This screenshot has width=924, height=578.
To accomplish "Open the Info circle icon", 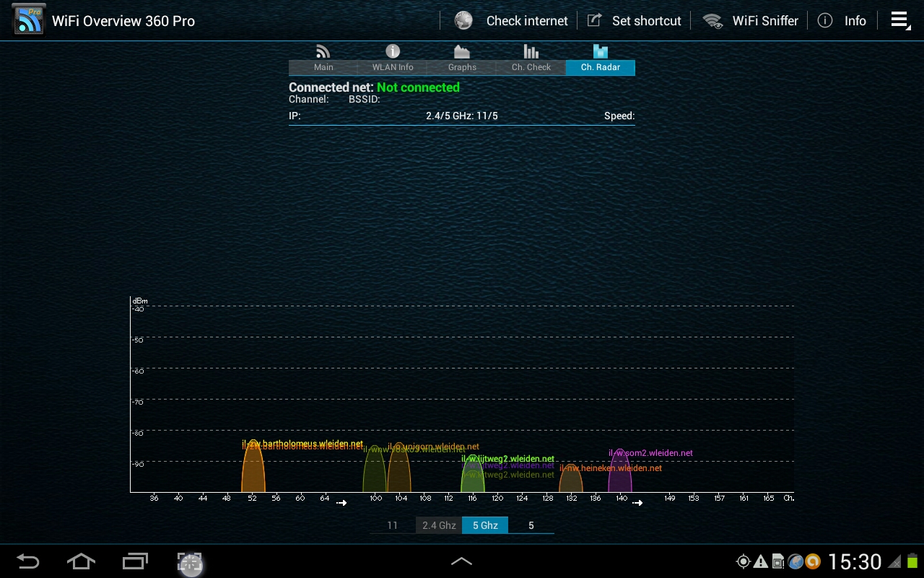I will [825, 20].
